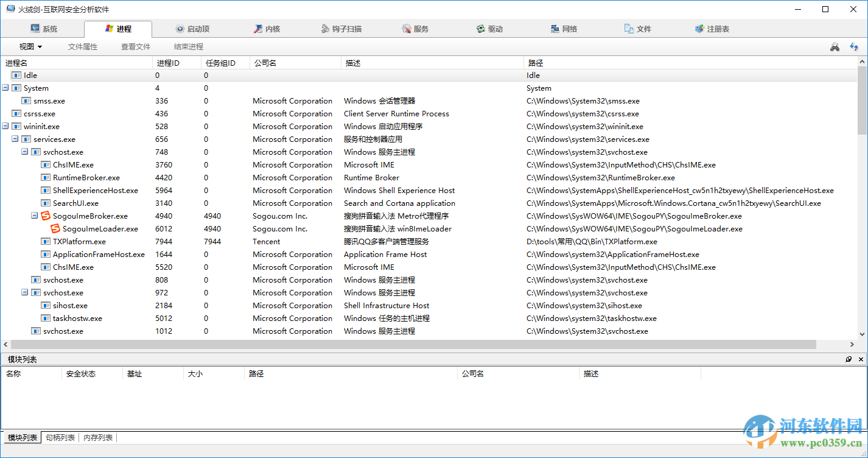Image resolution: width=868 pixels, height=458 pixels.
Task: Click the 'Shell Infrastructure Host' description
Action: 387,306
